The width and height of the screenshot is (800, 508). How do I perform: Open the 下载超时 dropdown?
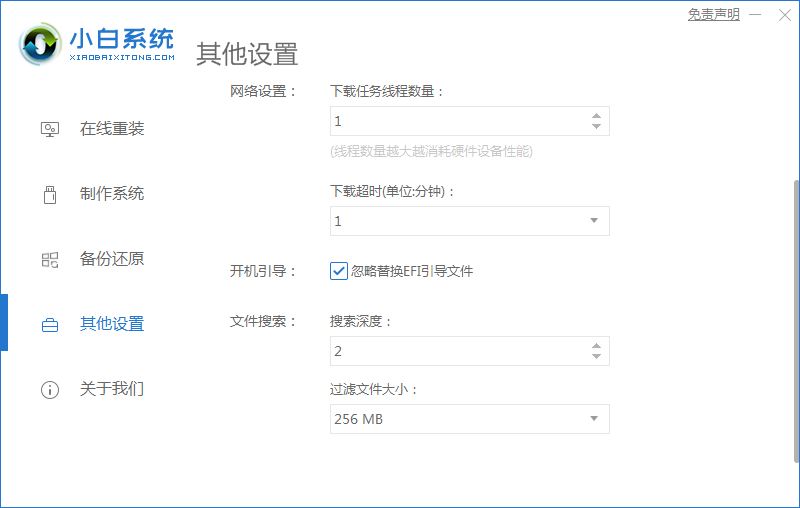click(x=593, y=221)
